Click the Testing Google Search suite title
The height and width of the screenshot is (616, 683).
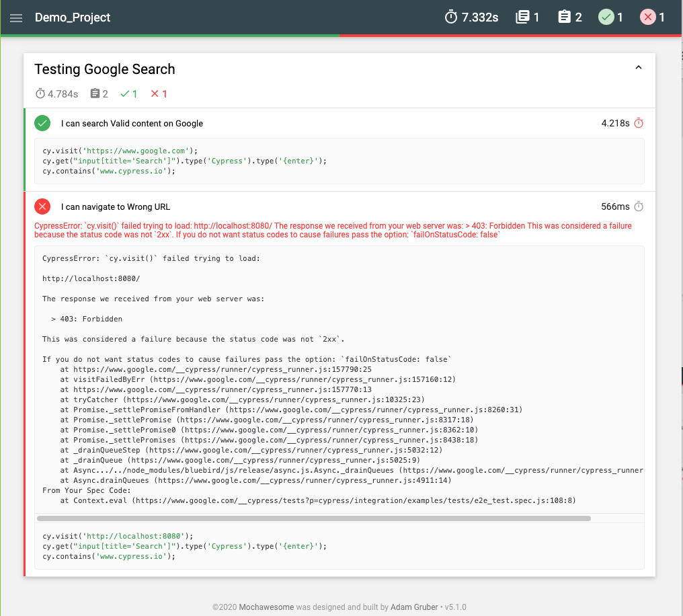[x=105, y=69]
